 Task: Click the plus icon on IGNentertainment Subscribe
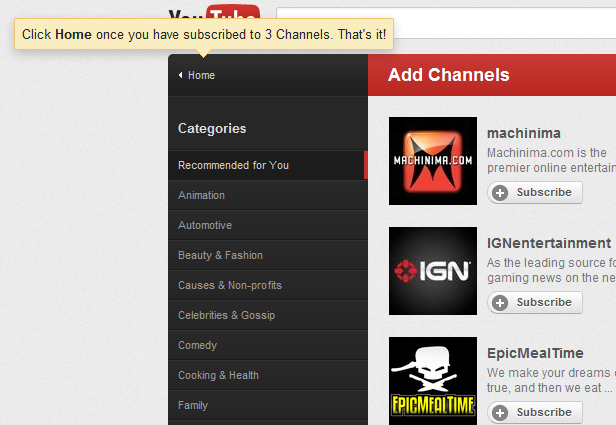tap(500, 303)
